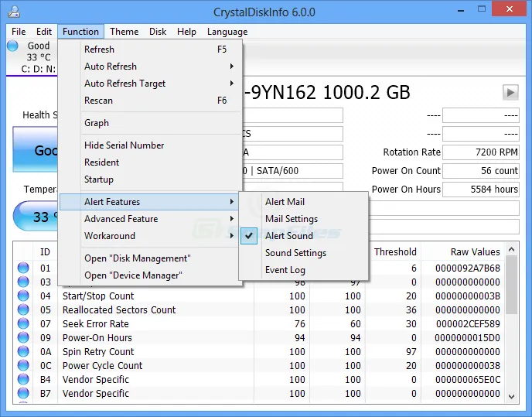Click status orb for Spin Retry Count
This screenshot has height=417, width=532.
coord(23,351)
